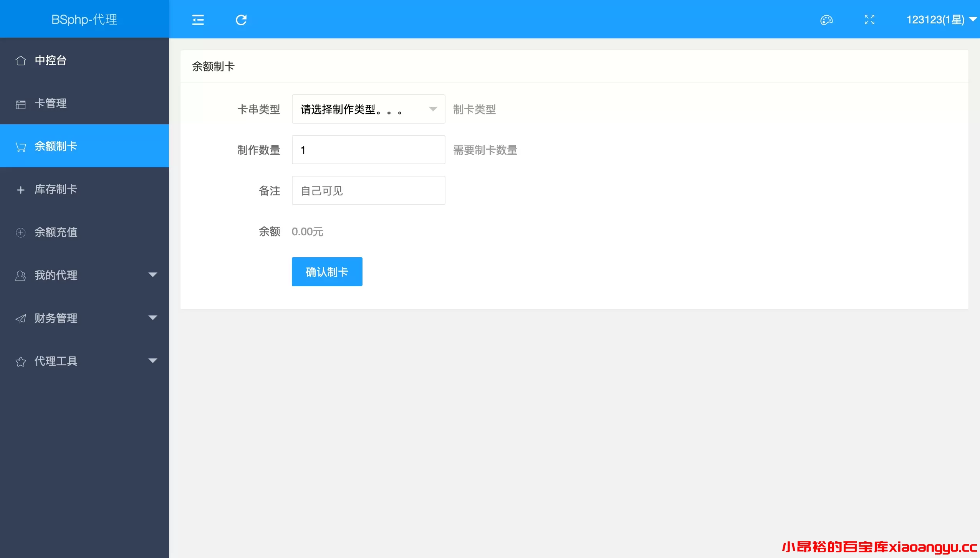Viewport: 980px width, 558px height.
Task: Enter fullscreen via the expand icon
Action: 869,19
